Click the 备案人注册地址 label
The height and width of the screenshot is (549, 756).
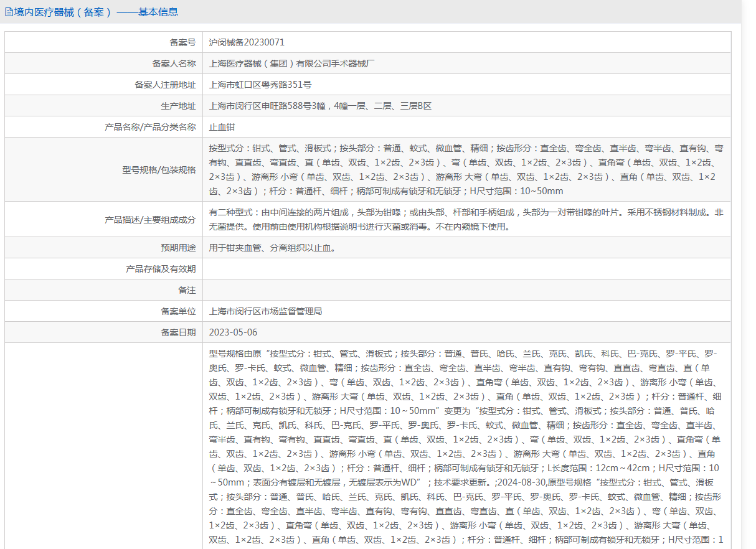pos(165,85)
